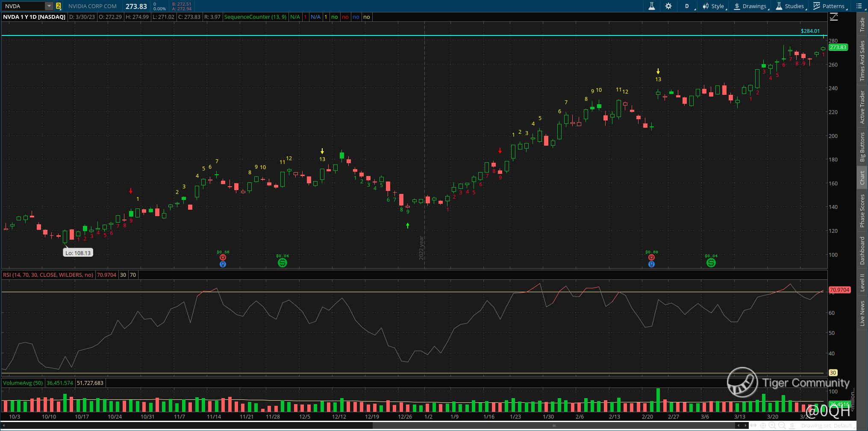Click the yellow symbol link number 2 icon
Screen dimensions: 868x431
click(58, 6)
